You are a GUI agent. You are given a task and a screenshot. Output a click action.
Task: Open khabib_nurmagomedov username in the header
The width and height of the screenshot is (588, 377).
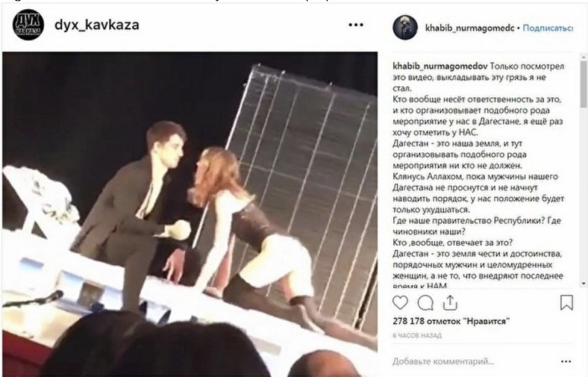[469, 28]
